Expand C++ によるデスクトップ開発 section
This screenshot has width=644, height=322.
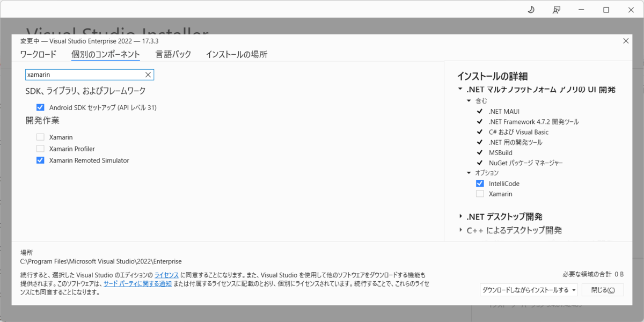[460, 230]
